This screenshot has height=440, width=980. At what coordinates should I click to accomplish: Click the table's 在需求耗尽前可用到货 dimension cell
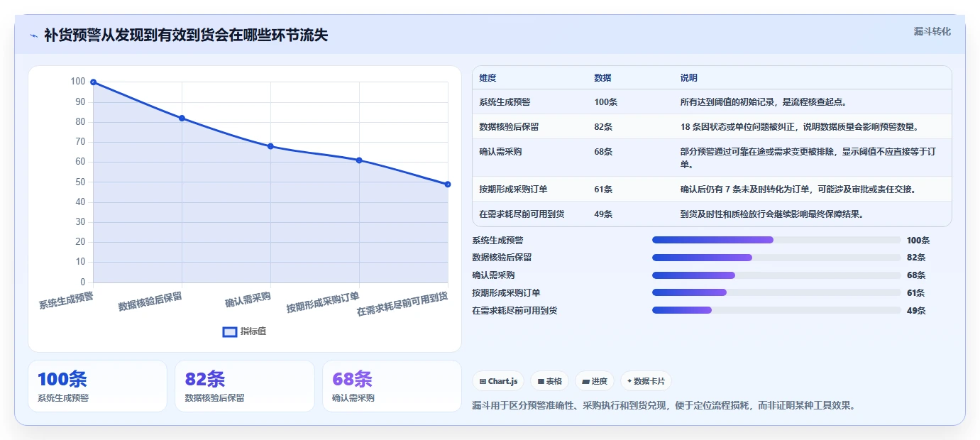[522, 214]
